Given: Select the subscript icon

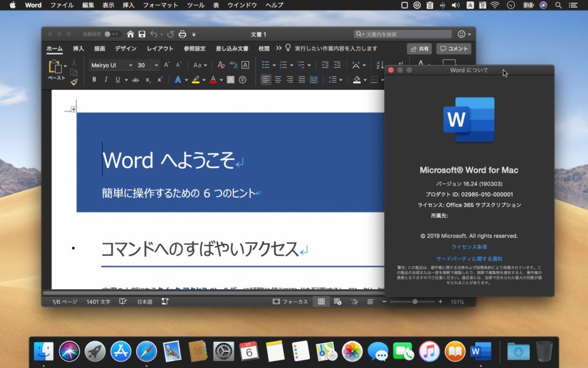Looking at the screenshot, I should coord(148,79).
